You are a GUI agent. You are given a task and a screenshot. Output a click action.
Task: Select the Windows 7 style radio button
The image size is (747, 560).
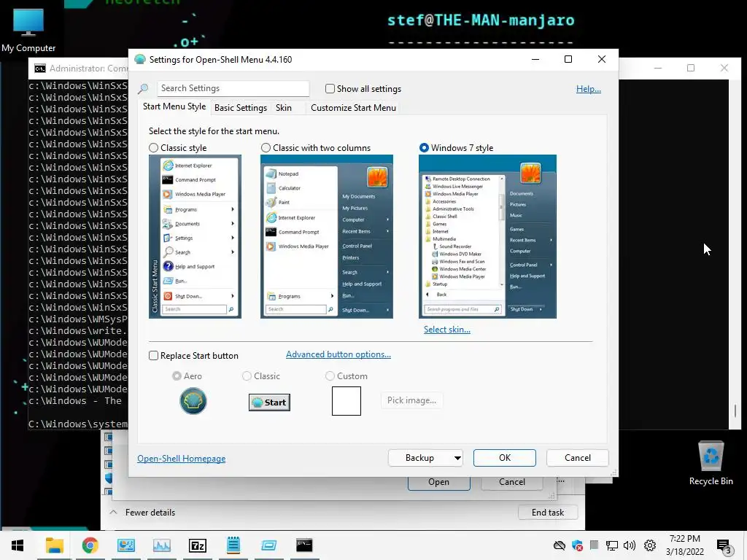point(424,147)
